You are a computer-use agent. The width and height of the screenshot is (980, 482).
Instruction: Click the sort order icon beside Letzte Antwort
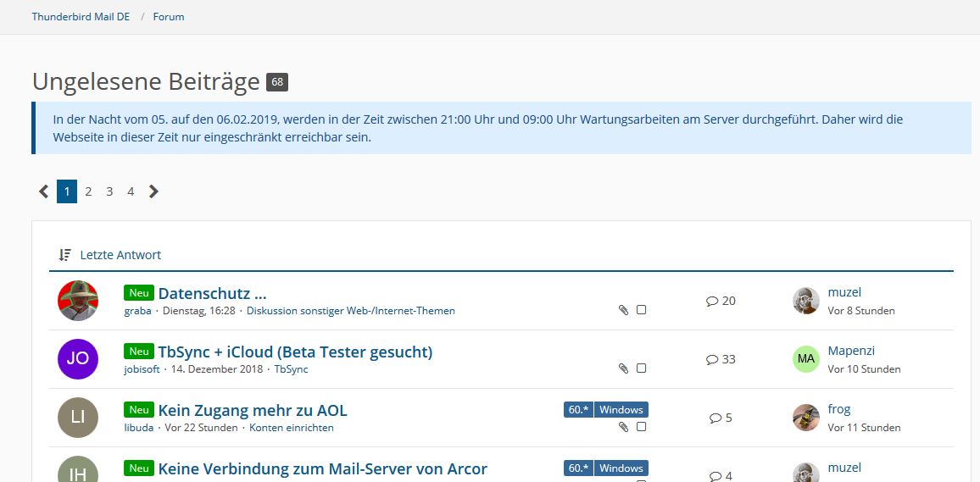pyautogui.click(x=65, y=255)
